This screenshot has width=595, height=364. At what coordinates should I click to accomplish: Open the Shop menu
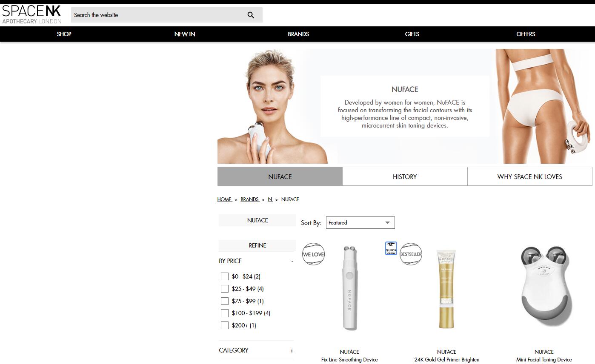(x=64, y=34)
